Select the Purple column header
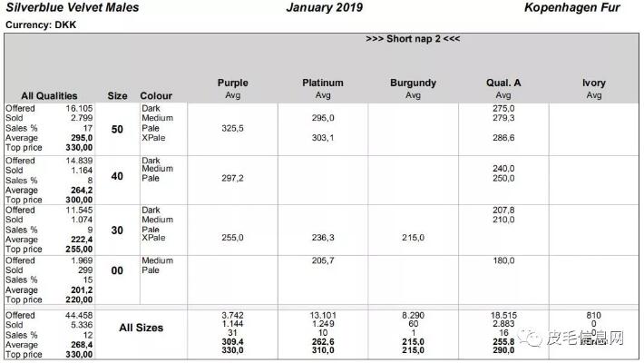The height and width of the screenshot is (363, 644). tap(232, 83)
